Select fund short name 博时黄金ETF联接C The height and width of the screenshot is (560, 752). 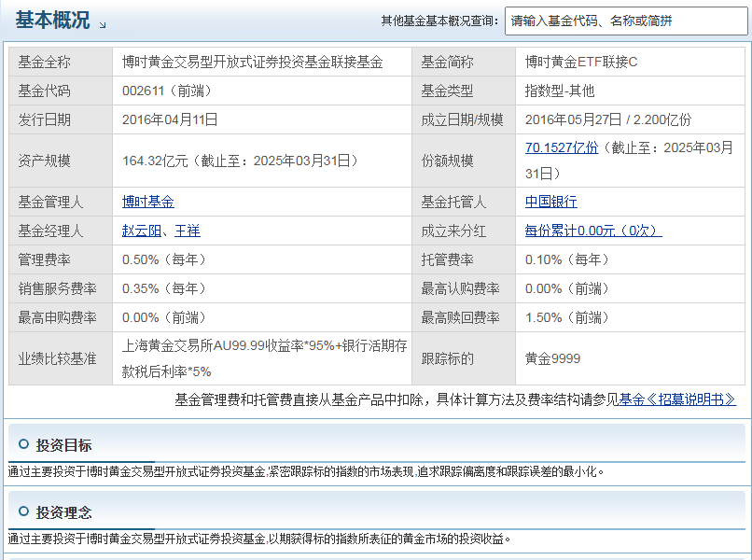pyautogui.click(x=581, y=62)
